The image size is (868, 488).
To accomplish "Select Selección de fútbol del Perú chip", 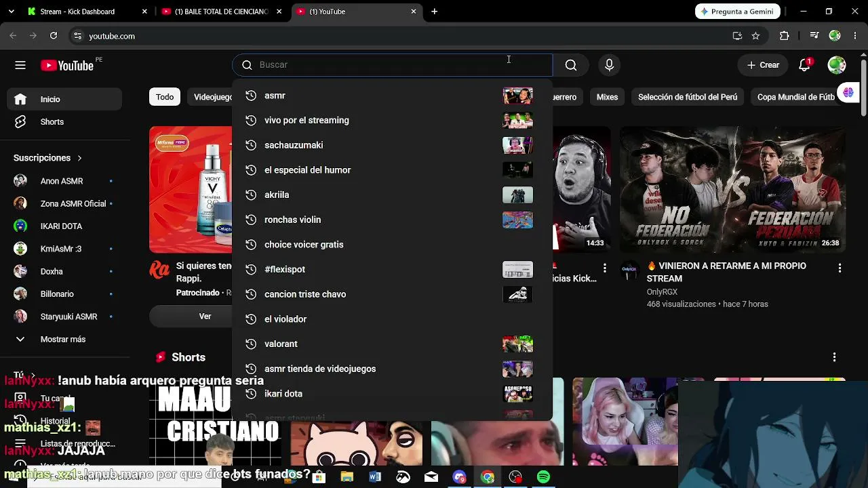I will 688,97.
